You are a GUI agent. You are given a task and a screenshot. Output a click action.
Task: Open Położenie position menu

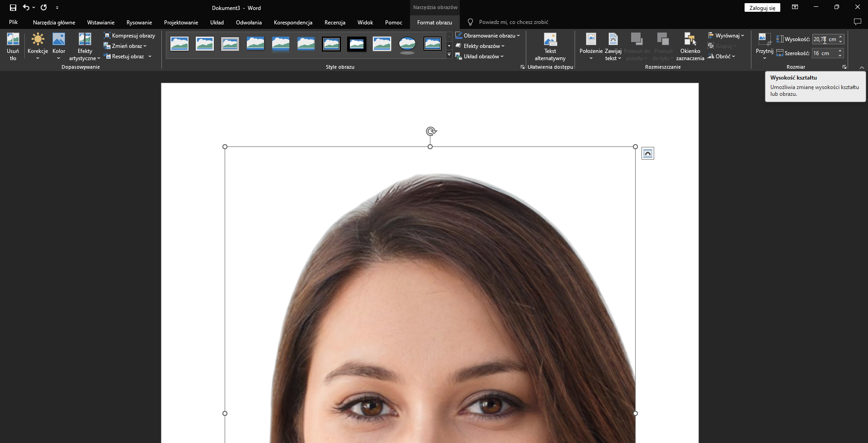pyautogui.click(x=591, y=47)
